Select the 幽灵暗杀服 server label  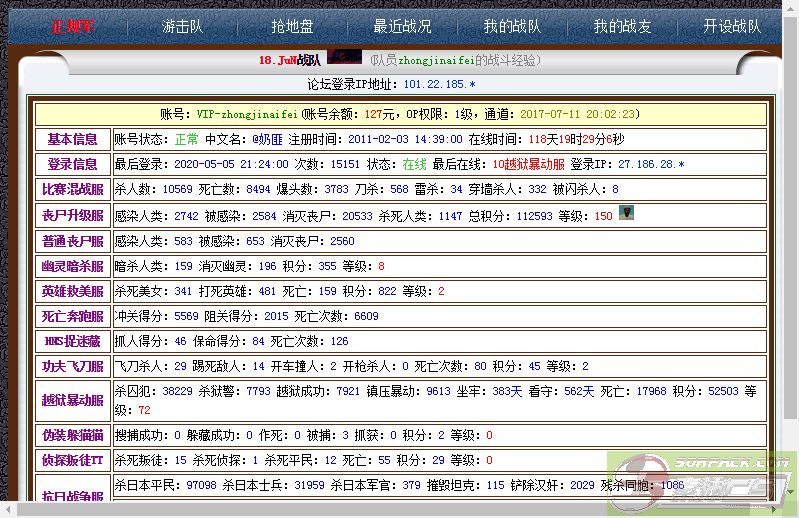click(72, 266)
